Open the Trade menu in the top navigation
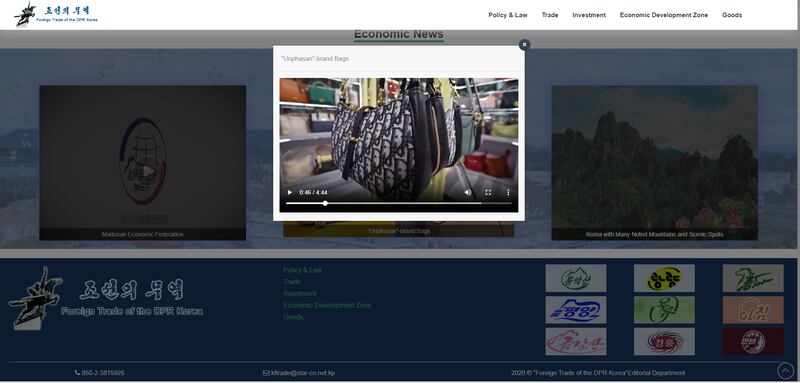Viewport: 800px width, 383px height. (549, 15)
